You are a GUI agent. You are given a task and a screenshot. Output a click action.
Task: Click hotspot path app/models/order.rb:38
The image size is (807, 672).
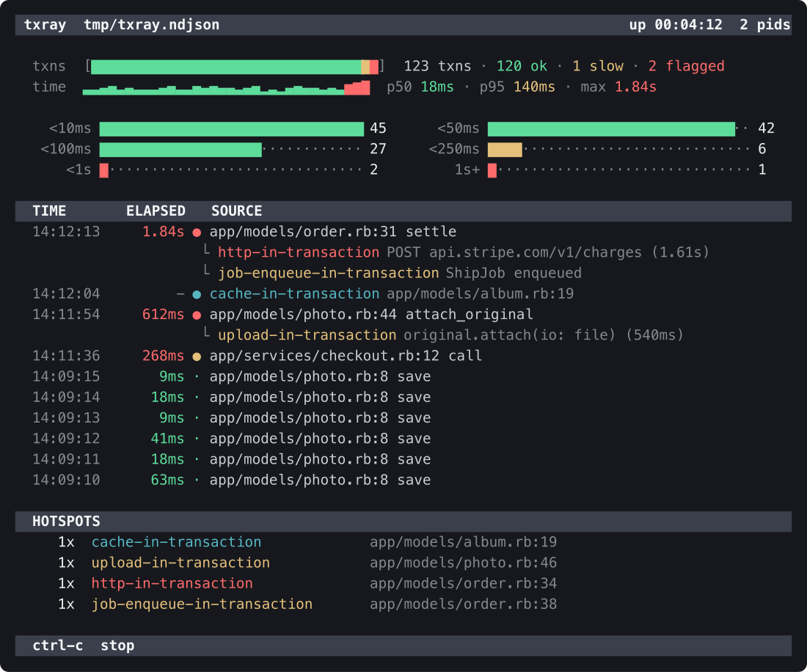[x=463, y=604]
